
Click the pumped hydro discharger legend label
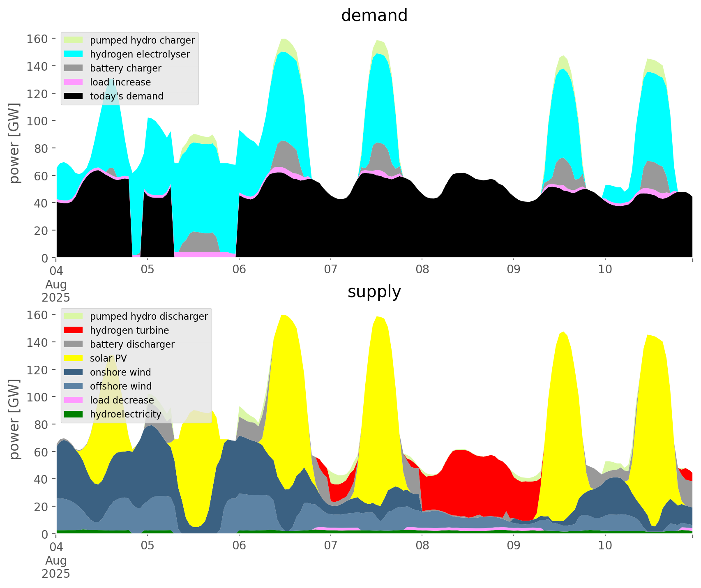tap(149, 316)
